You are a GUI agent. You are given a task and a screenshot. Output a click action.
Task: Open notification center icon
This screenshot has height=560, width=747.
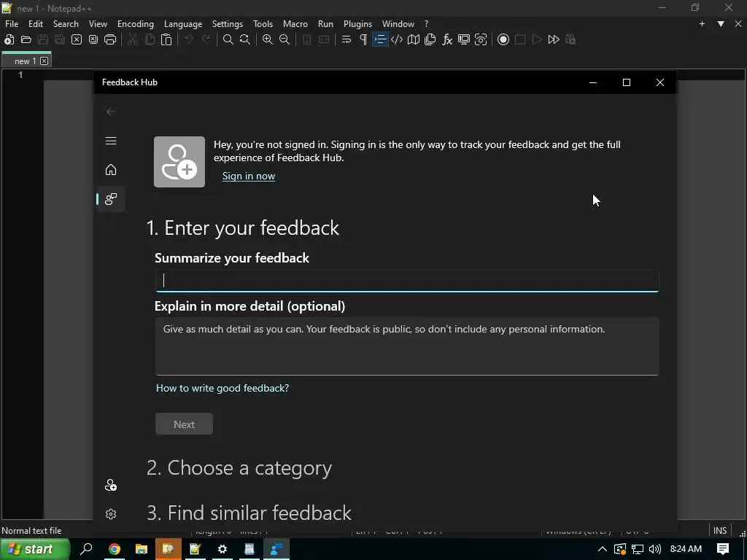click(723, 549)
